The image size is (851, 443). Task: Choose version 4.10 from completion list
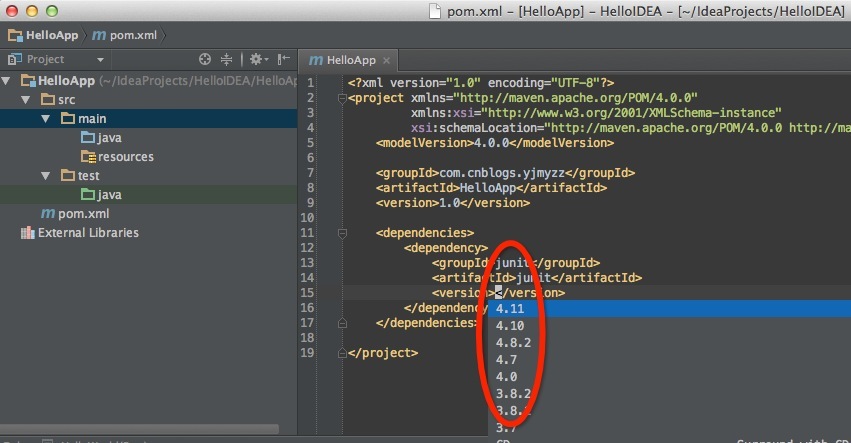[x=670, y=326]
